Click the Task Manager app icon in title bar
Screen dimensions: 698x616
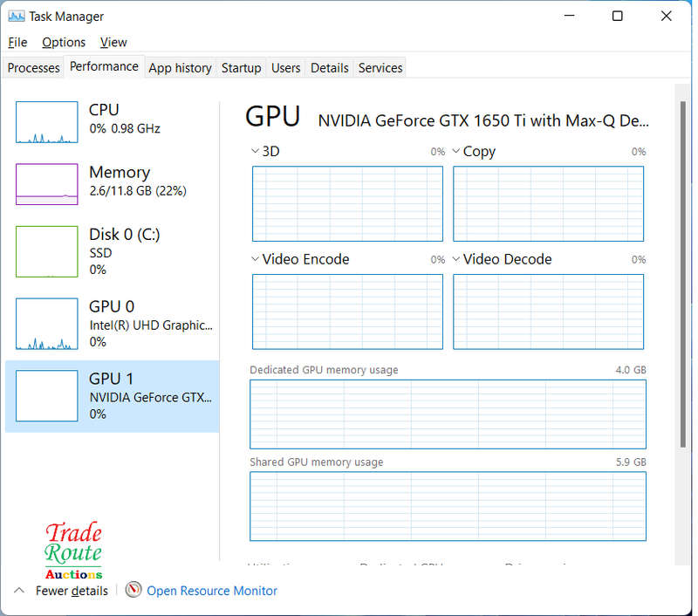pos(17,17)
